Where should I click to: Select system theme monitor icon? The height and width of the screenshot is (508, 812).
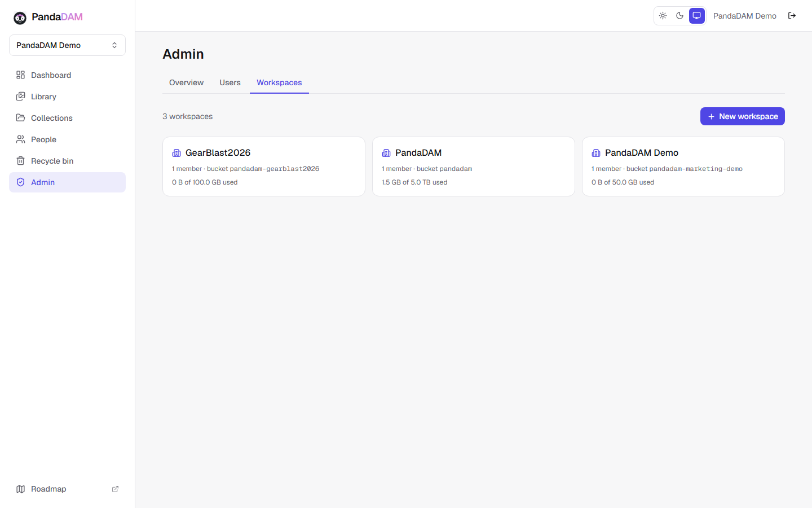[x=697, y=16]
